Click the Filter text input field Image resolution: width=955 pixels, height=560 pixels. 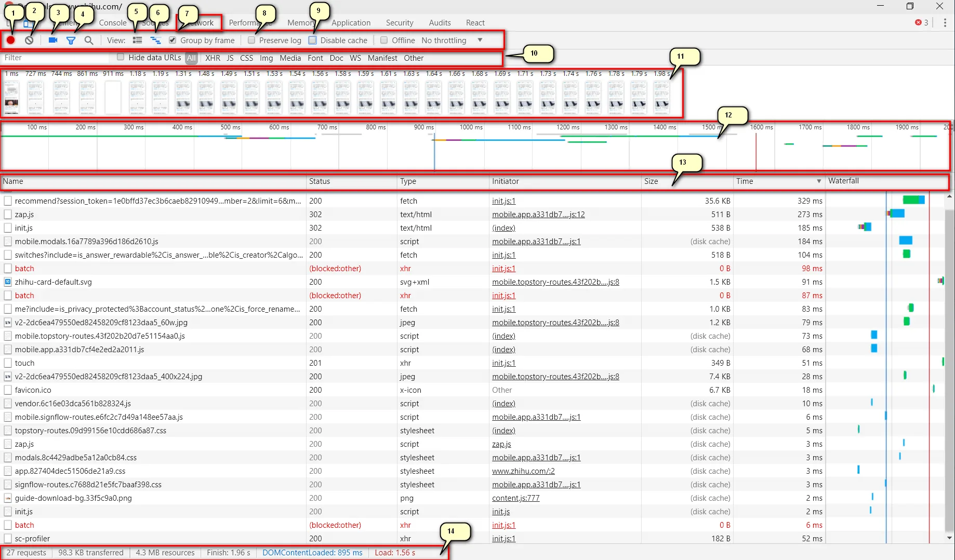[x=56, y=58]
